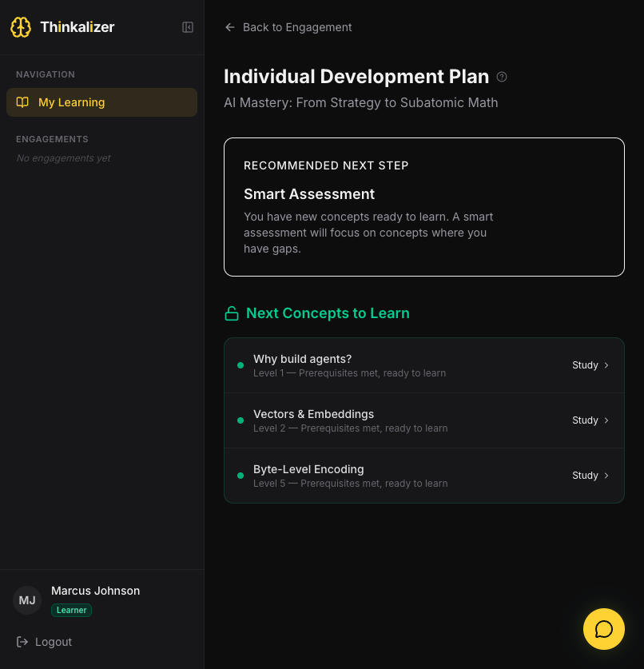Open the help icon beside Individual Development Plan
This screenshot has width=644, height=669.
coord(502,77)
